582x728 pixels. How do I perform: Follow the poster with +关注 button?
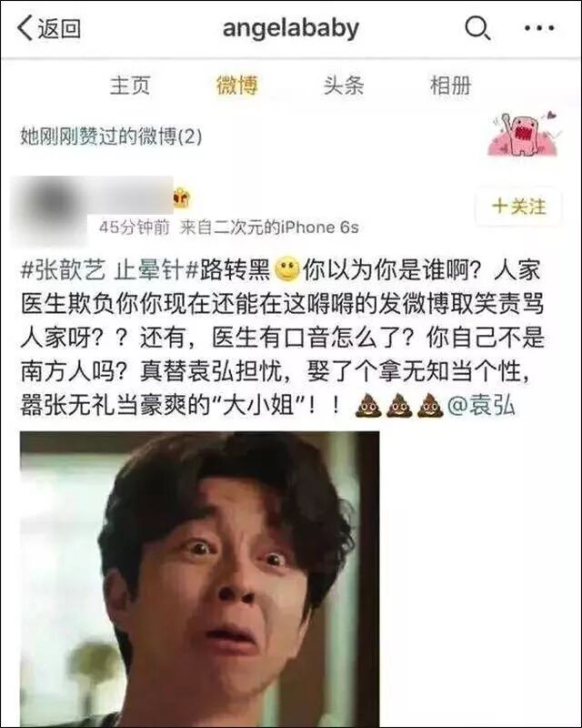coord(518,206)
